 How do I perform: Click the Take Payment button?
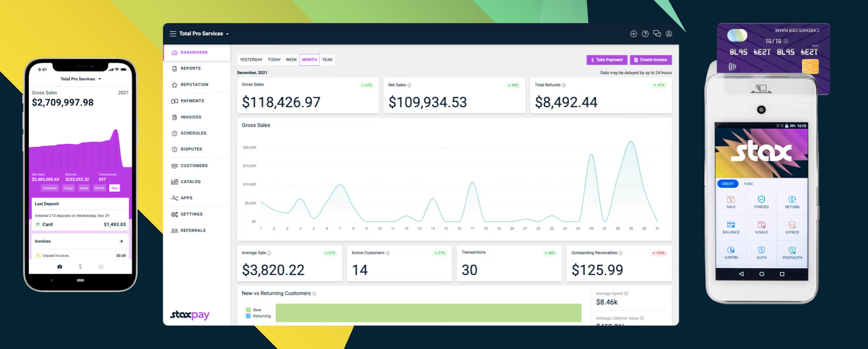[607, 60]
